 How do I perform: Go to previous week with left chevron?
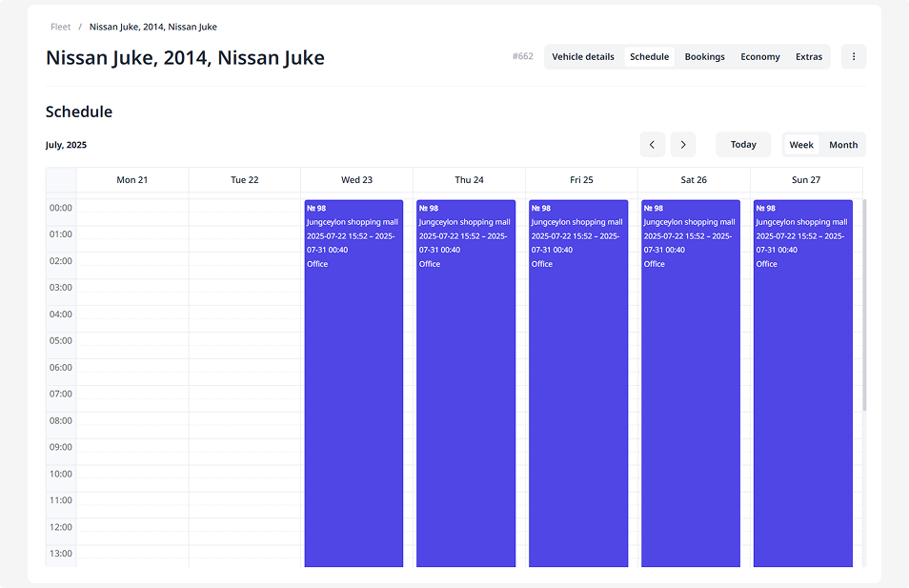click(652, 145)
